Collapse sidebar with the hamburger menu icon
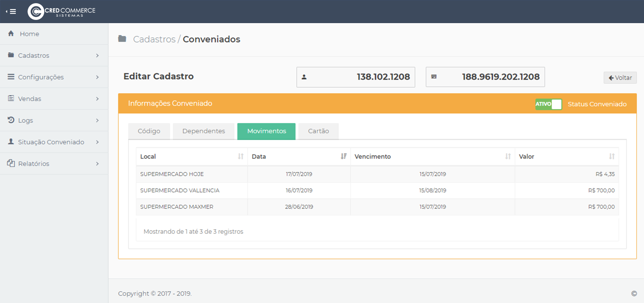The width and height of the screenshot is (644, 303). tap(11, 12)
